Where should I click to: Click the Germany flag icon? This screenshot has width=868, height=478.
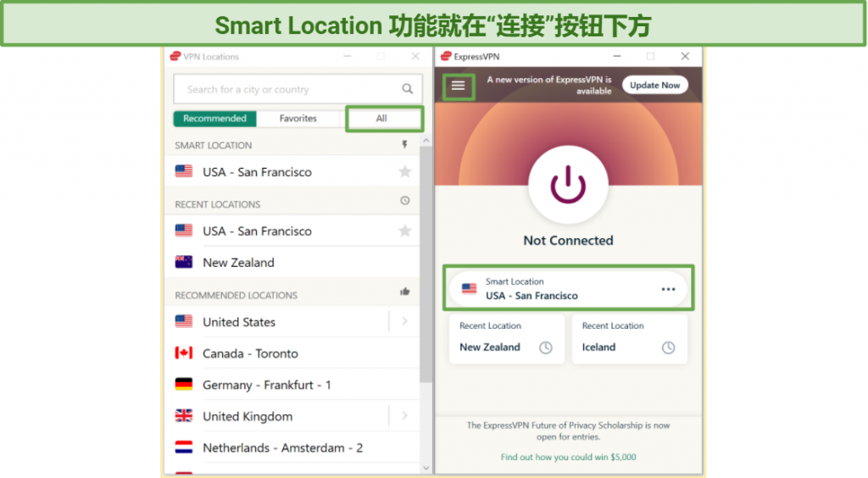[x=184, y=385]
